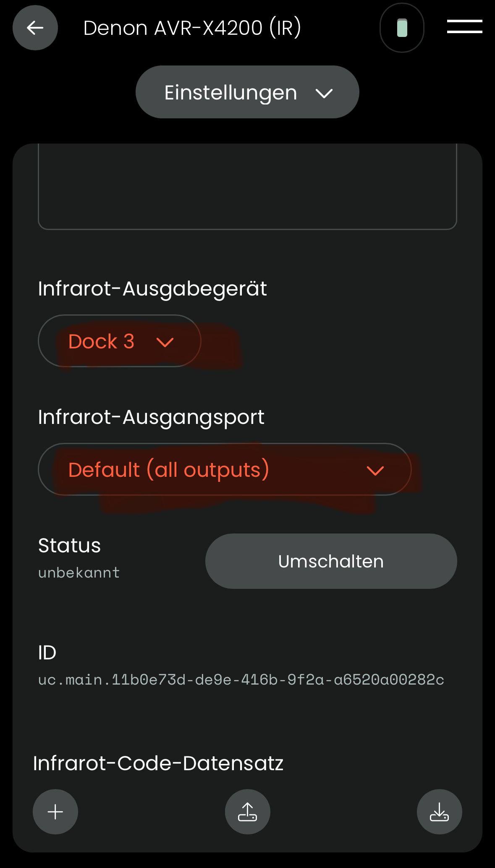Tap the upload infrared dataset icon

point(247,812)
